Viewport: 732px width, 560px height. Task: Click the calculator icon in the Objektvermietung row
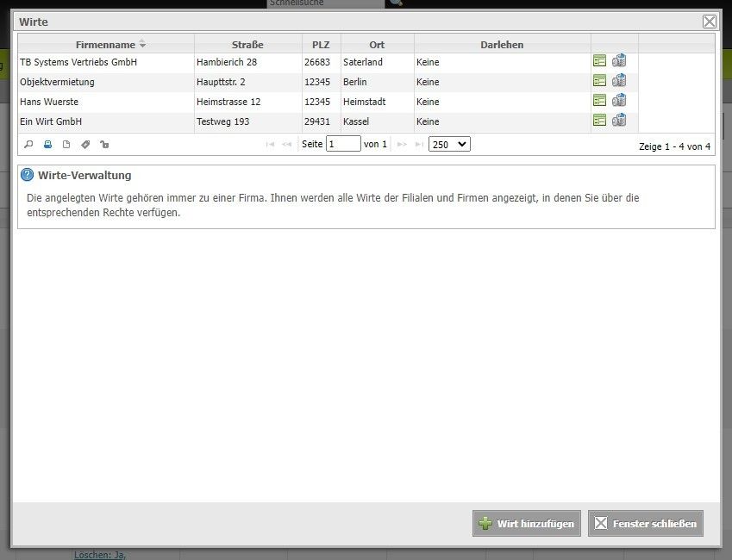coord(619,81)
